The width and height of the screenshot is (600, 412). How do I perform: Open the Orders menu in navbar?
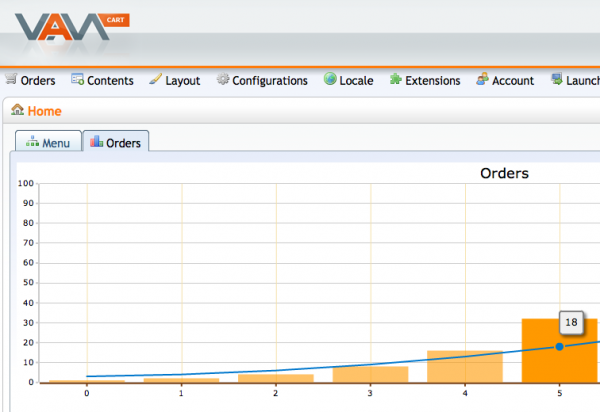click(30, 80)
